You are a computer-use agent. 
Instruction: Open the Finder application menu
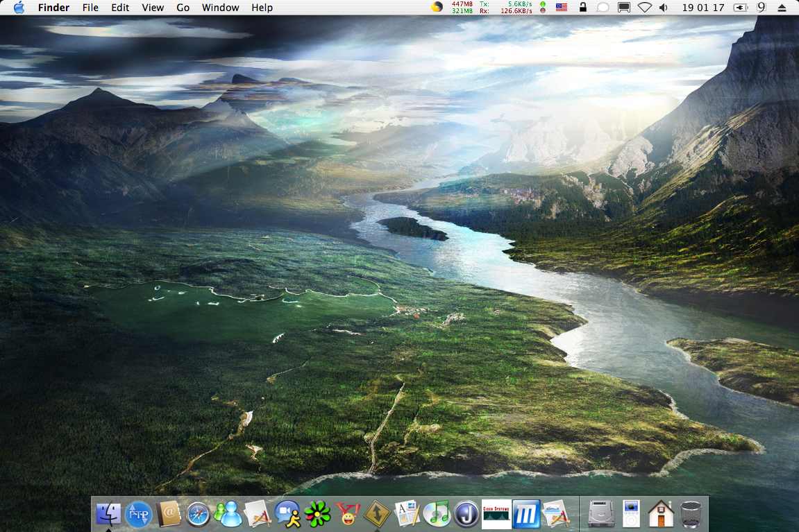click(53, 8)
